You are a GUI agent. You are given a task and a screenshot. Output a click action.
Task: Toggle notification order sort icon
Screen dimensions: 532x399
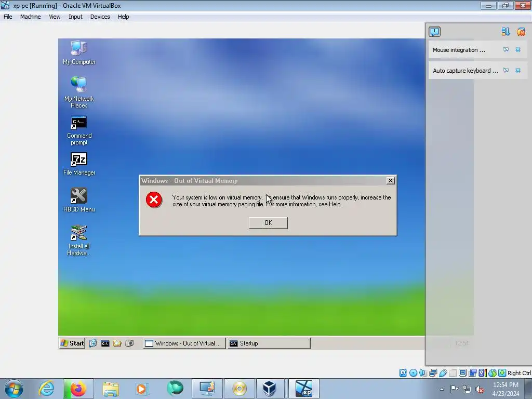(506, 32)
